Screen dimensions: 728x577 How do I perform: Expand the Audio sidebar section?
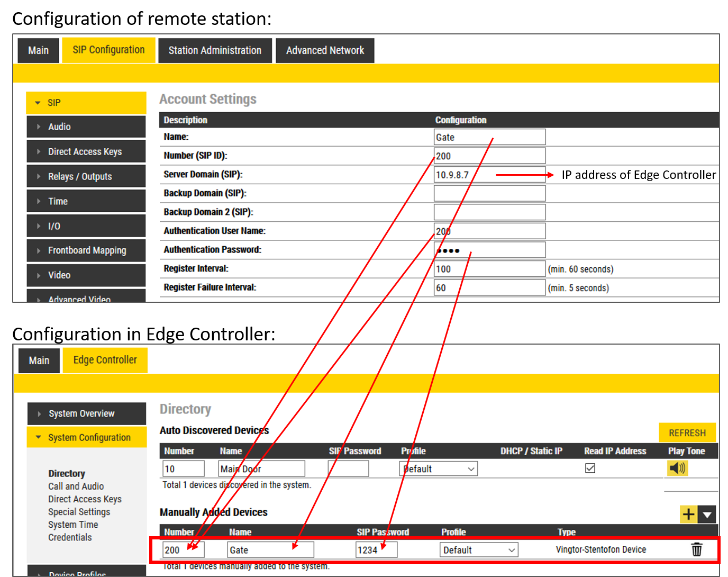(x=86, y=127)
